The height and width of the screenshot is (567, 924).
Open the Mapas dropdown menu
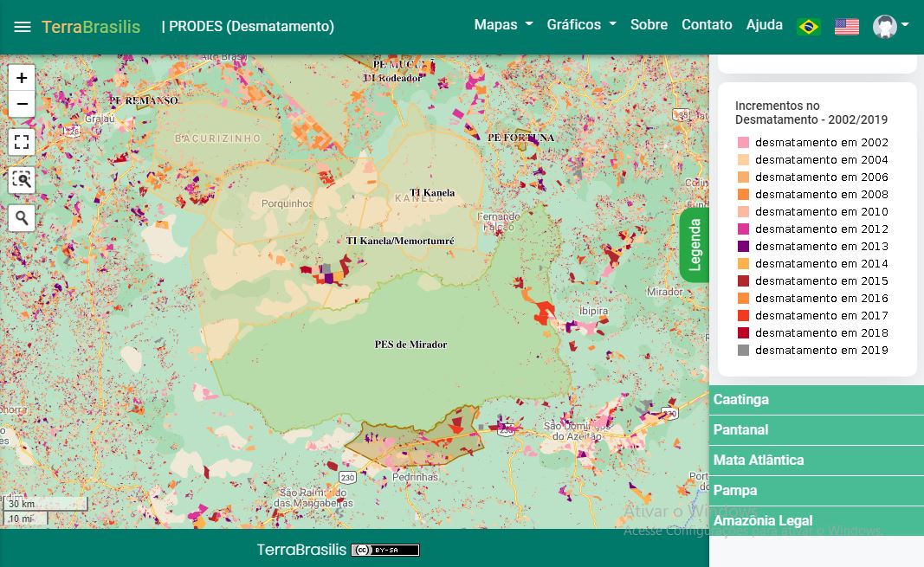click(502, 25)
